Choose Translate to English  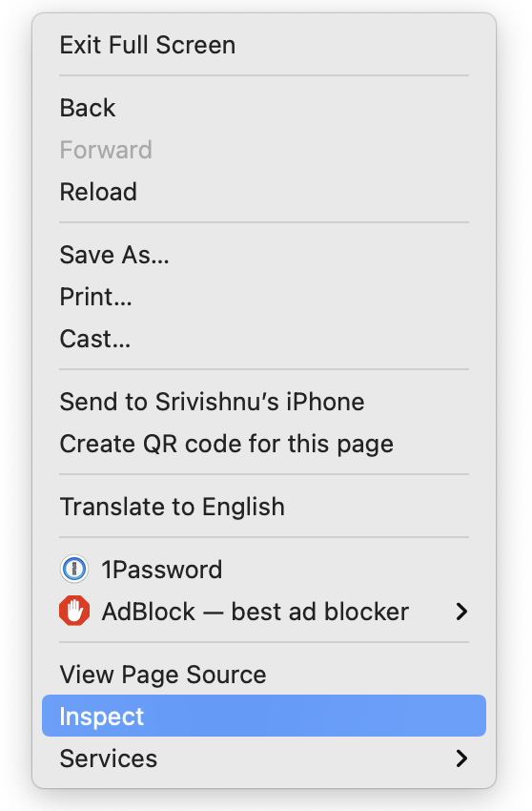(264, 507)
